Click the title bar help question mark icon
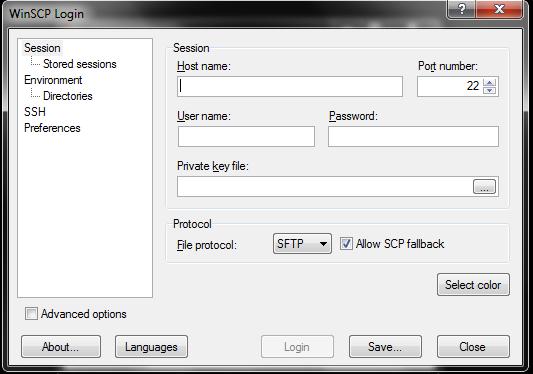 point(462,9)
